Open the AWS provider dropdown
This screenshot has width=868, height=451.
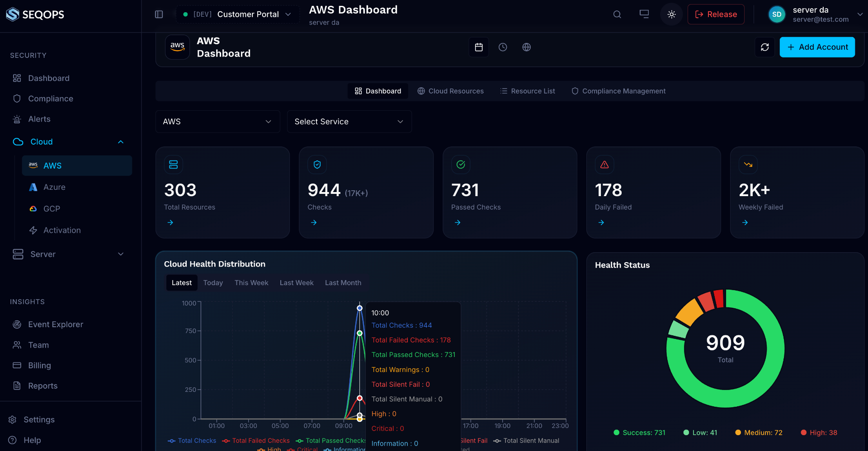pyautogui.click(x=217, y=122)
